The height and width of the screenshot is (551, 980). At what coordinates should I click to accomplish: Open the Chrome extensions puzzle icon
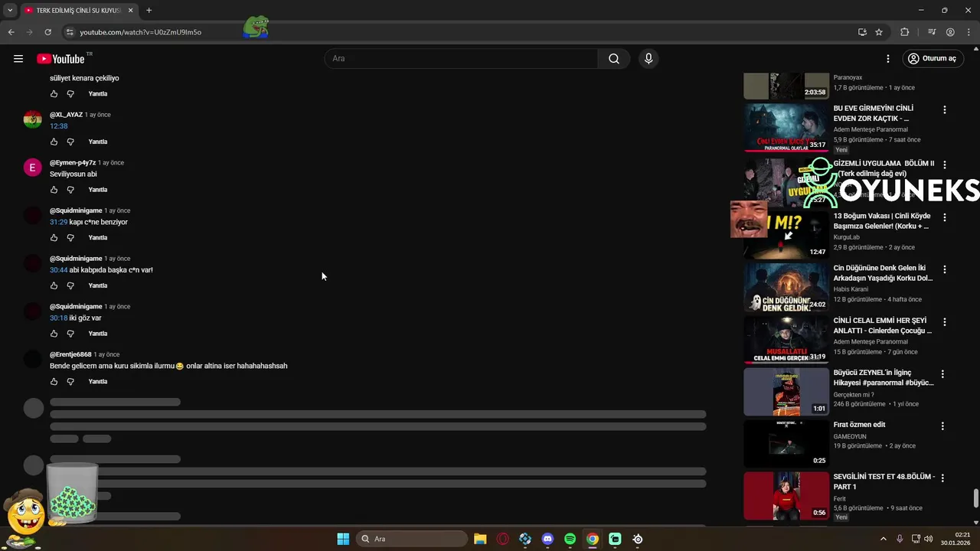(x=905, y=32)
